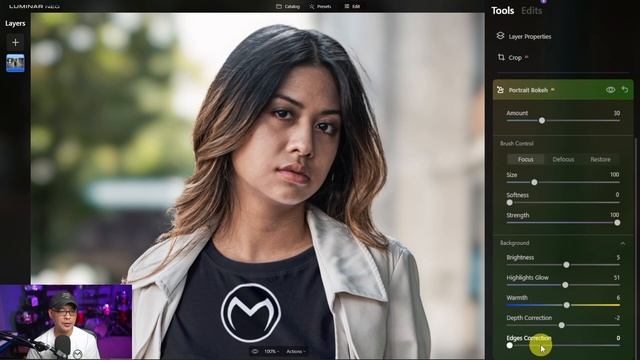Switch to the Edit tab
640x360 pixels.
(352, 7)
